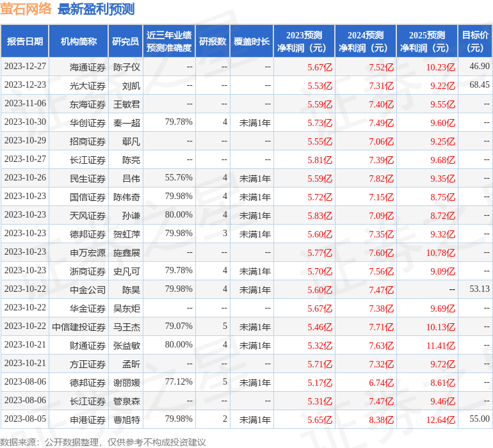Click the 萤石网络 title text
Screen dimensions: 493x448
[26, 9]
